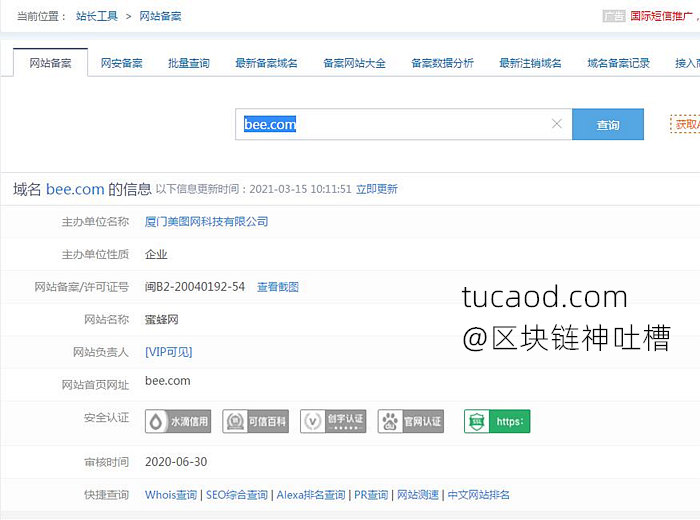The image size is (700, 520).
Task: Click the blue 查询 search button
Action: click(608, 124)
